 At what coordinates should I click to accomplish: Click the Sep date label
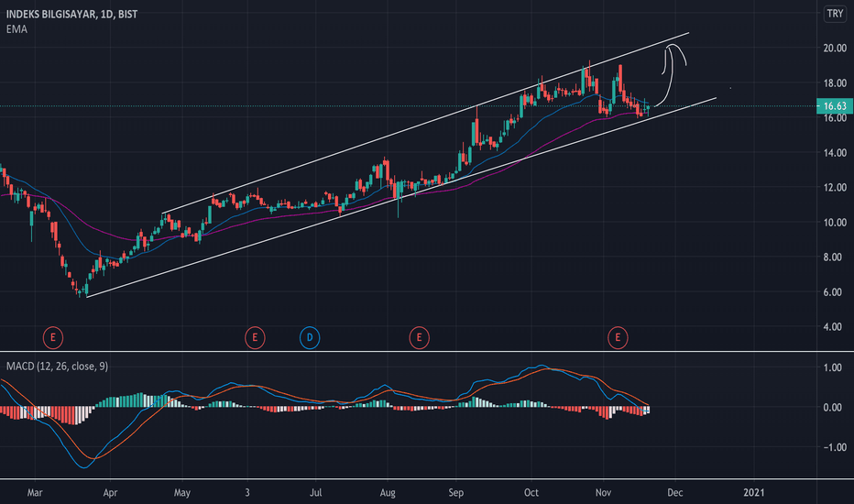456,493
